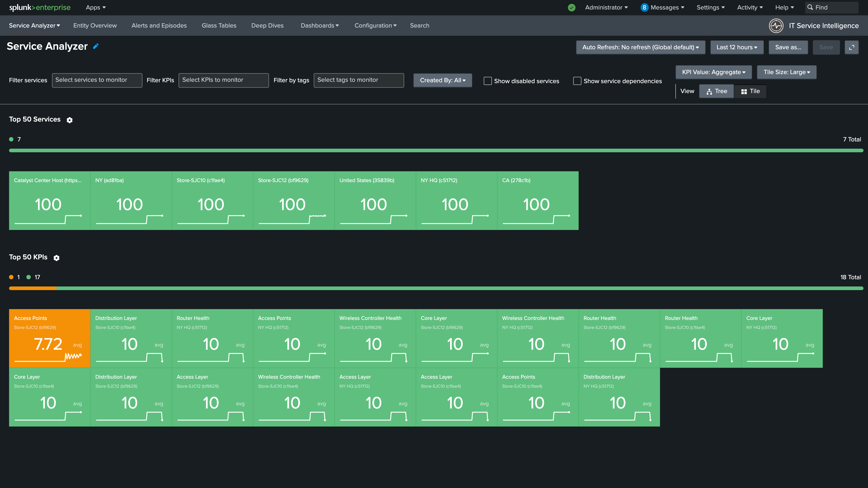Screen dimensions: 868x488
Task: Open the Apps dropdown
Action: 96,7
